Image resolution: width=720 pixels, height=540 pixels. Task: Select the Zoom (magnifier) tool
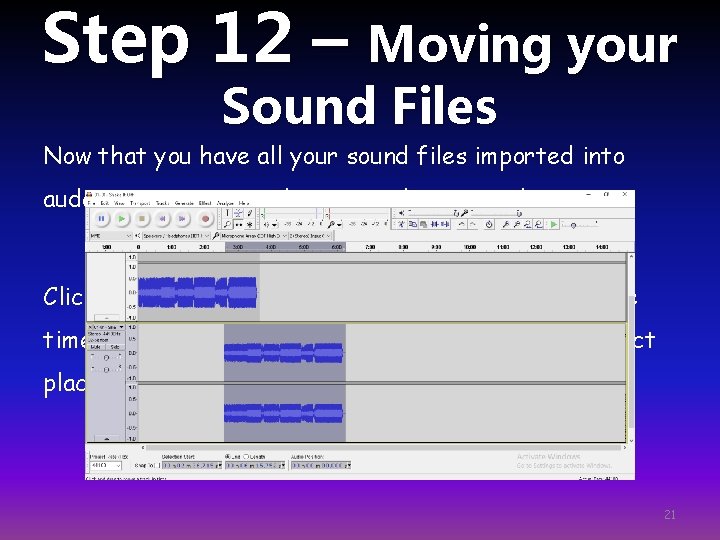coord(227,224)
